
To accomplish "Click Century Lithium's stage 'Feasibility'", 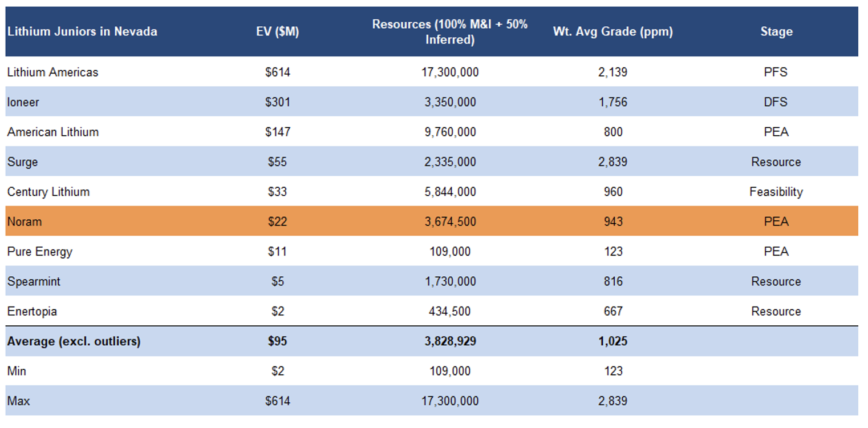I will 776,192.
